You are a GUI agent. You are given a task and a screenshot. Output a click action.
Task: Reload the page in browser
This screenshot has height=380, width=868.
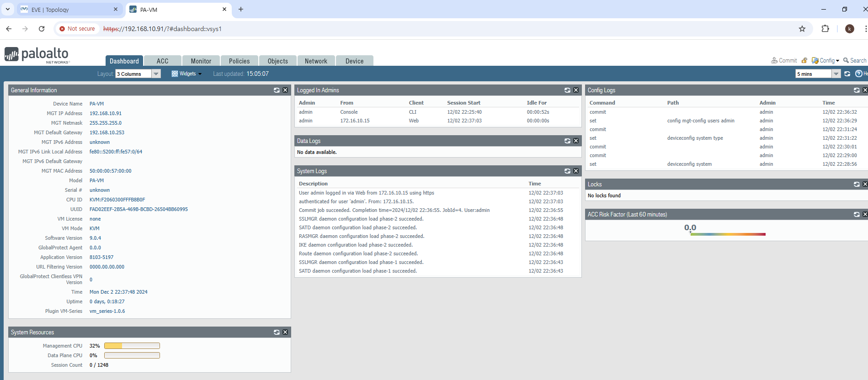(42, 29)
